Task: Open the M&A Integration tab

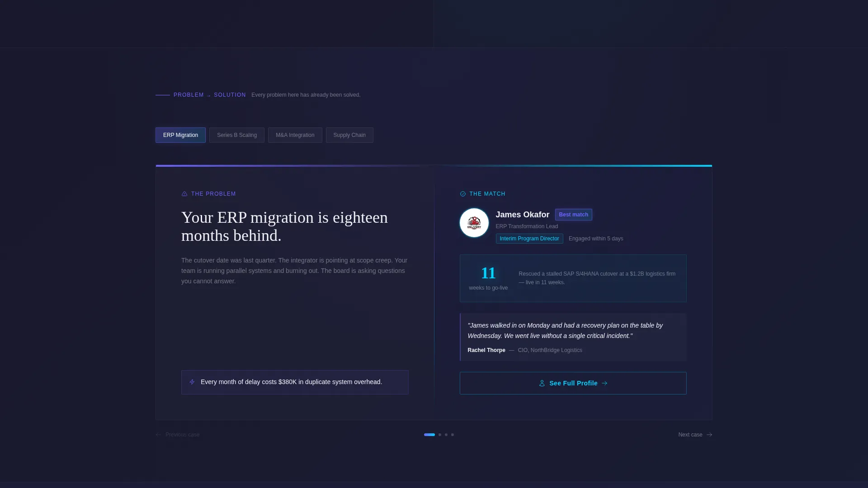Action: [295, 135]
